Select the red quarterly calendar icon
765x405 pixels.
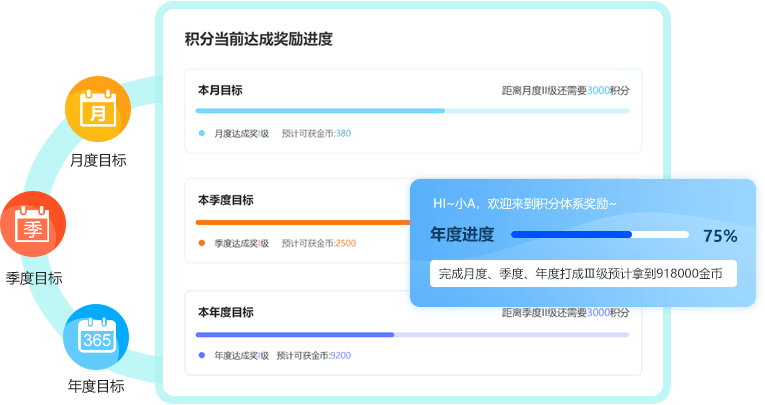pyautogui.click(x=33, y=224)
